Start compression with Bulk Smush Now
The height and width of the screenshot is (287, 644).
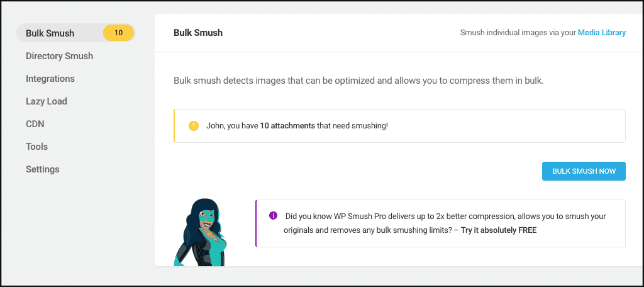click(584, 171)
